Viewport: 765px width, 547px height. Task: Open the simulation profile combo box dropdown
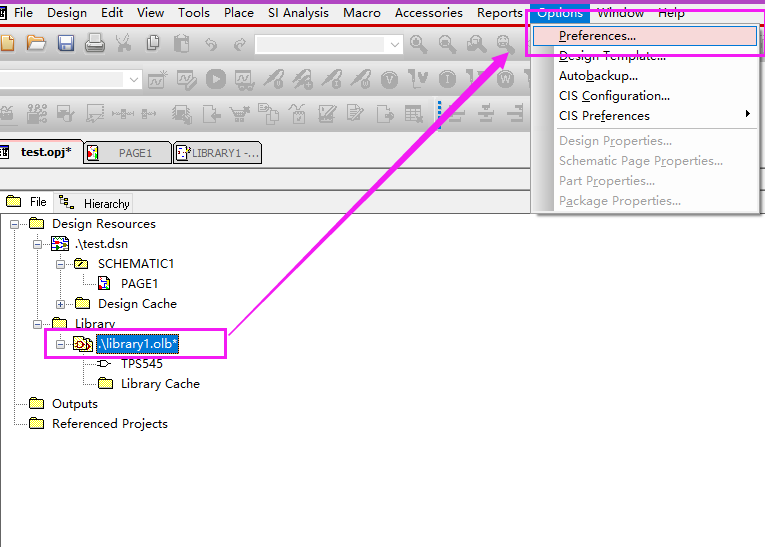134,80
